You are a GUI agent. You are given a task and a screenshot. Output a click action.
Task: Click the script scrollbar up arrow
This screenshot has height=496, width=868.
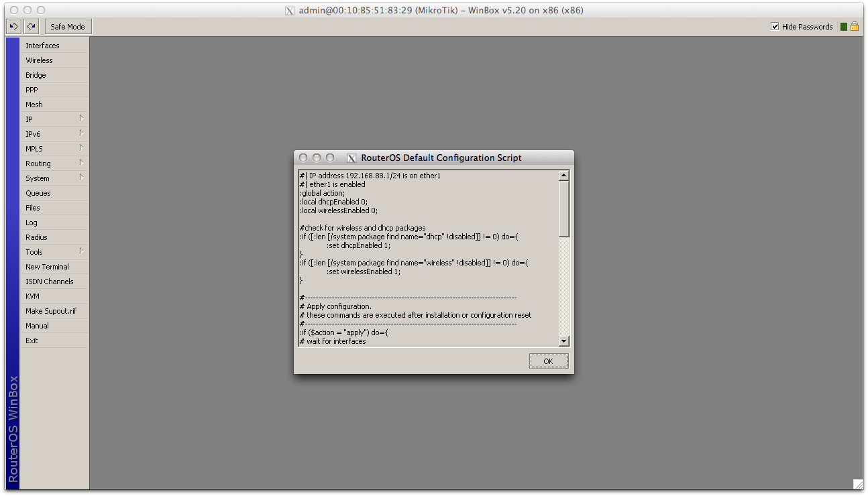564,176
